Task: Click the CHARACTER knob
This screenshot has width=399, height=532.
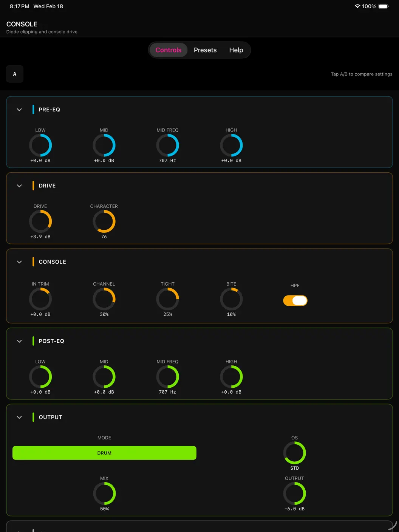Action: tap(104, 221)
